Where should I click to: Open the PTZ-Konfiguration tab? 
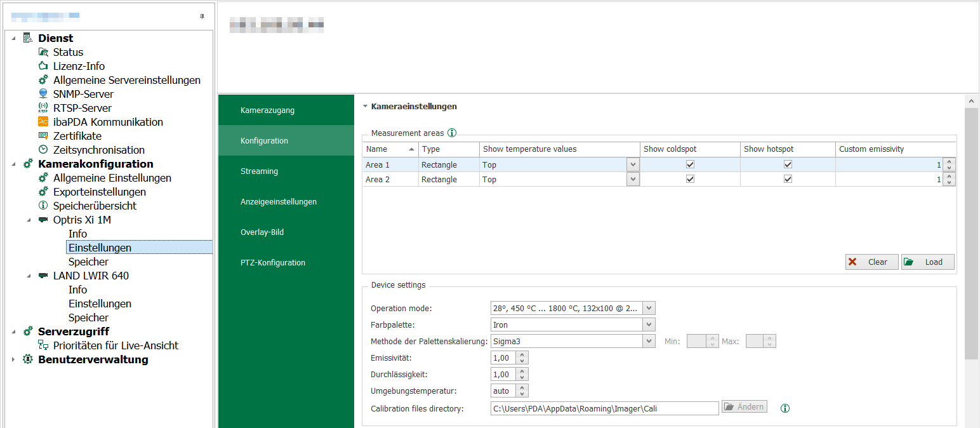[x=286, y=263]
